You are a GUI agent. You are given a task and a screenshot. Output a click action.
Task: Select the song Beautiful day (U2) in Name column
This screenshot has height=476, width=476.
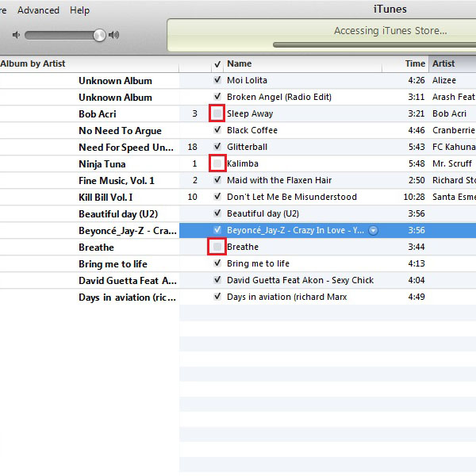pos(263,213)
